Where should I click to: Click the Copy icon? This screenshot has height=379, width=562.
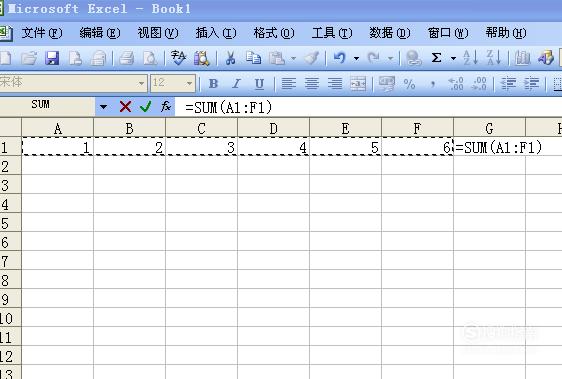tap(253, 58)
